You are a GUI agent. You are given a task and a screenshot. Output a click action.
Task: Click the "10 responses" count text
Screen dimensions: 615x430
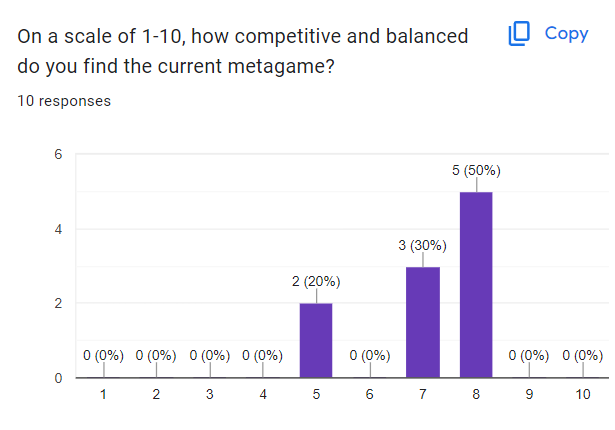[x=65, y=101]
